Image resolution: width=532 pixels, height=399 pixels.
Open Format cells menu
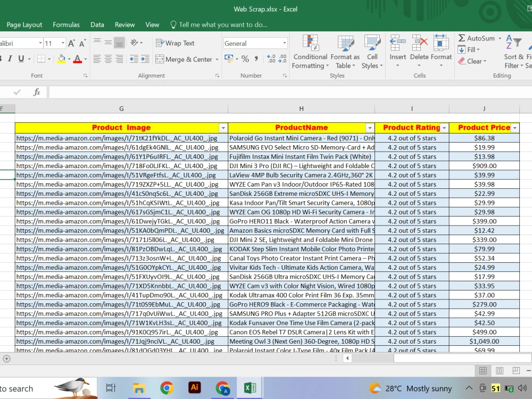pos(441,51)
